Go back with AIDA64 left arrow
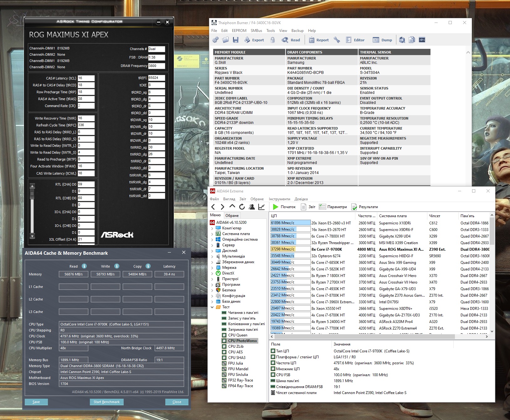Screen dimensions: 510x420 [213, 207]
